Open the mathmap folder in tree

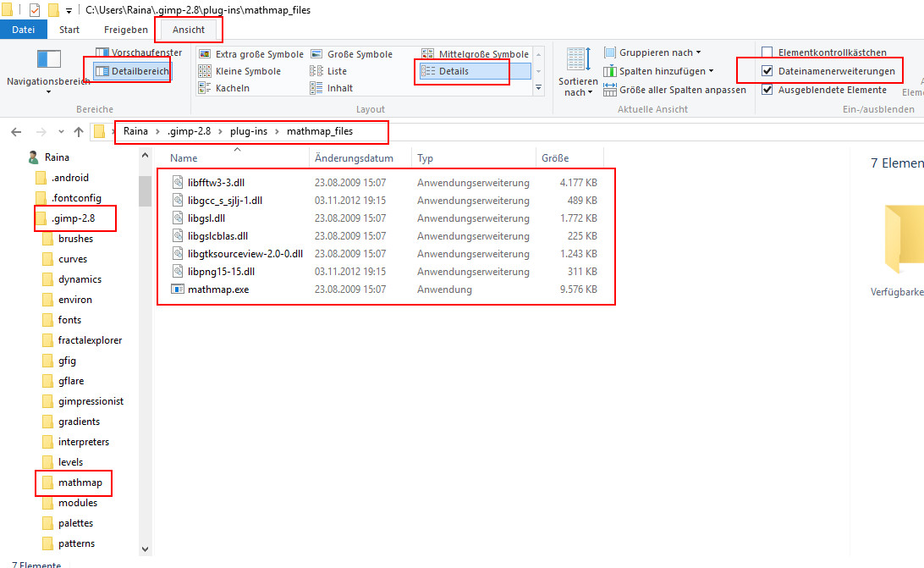pos(80,483)
